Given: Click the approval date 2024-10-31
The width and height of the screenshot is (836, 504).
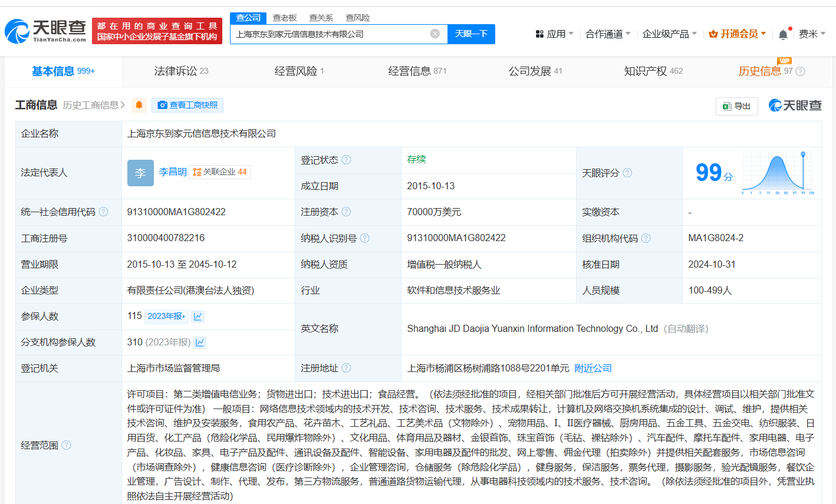Looking at the screenshot, I should (712, 264).
